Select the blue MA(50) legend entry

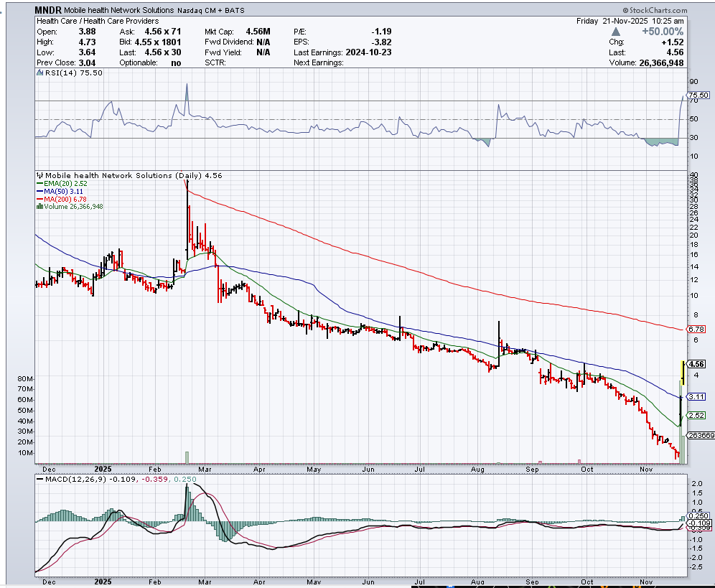(57, 191)
